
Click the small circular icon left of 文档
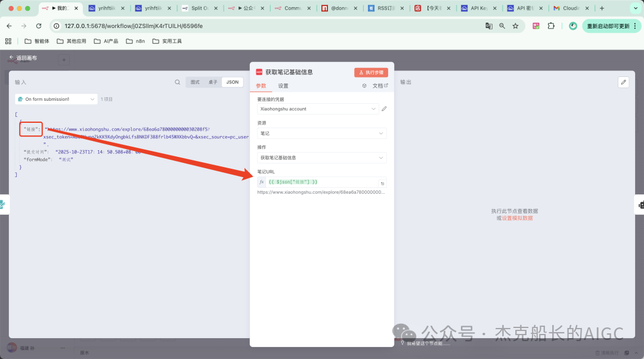click(364, 86)
